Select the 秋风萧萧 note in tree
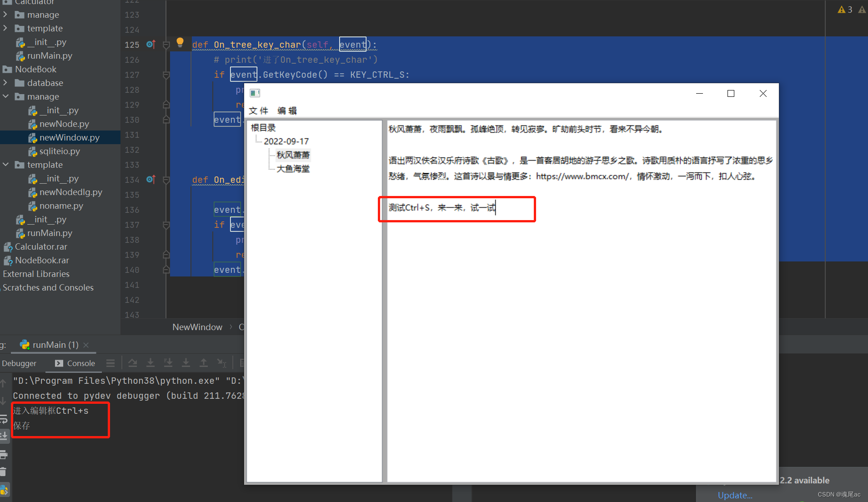The image size is (868, 502). click(x=293, y=155)
